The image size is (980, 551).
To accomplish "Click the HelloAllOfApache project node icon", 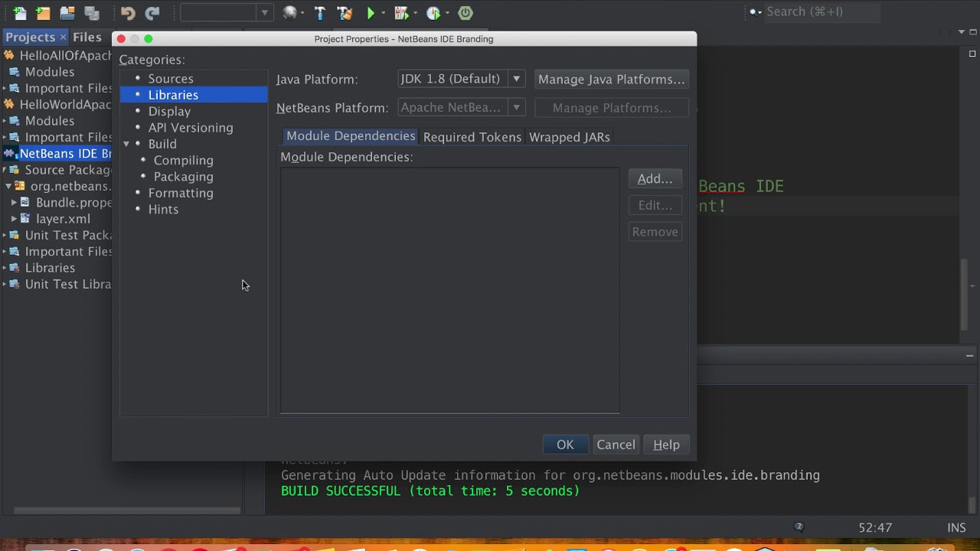I will (x=9, y=56).
